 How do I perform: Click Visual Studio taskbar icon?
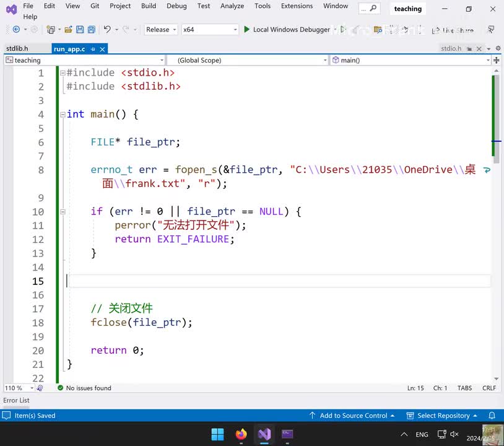(x=264, y=434)
